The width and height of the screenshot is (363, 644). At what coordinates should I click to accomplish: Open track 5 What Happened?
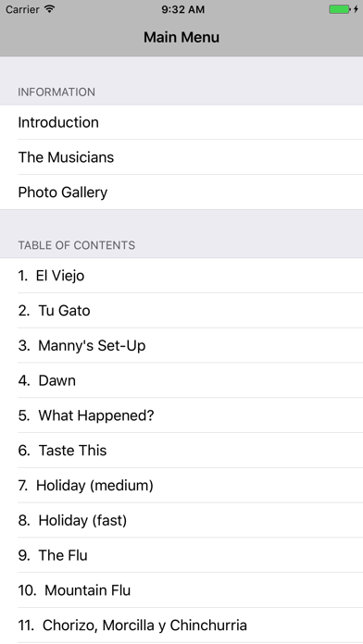coord(181,415)
